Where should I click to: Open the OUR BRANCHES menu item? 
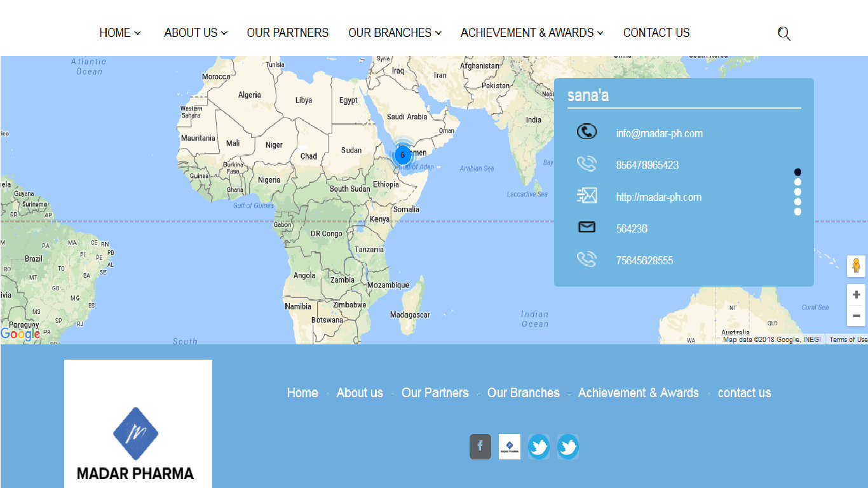(x=390, y=32)
